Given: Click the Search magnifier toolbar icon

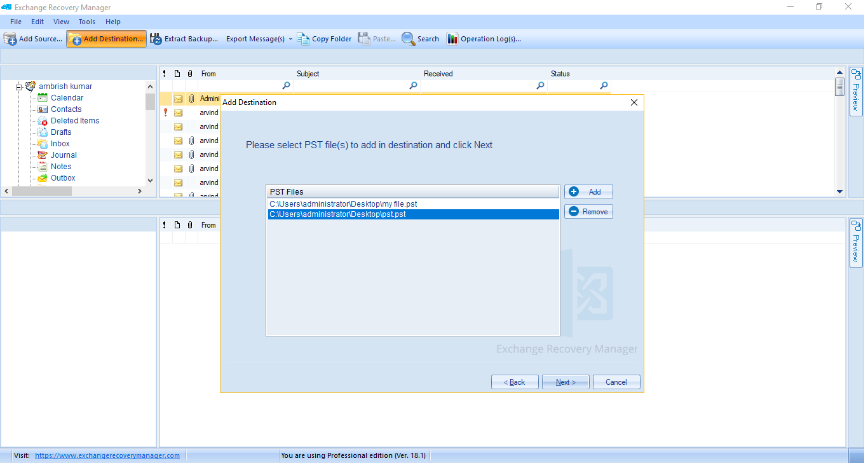Looking at the screenshot, I should coord(408,39).
